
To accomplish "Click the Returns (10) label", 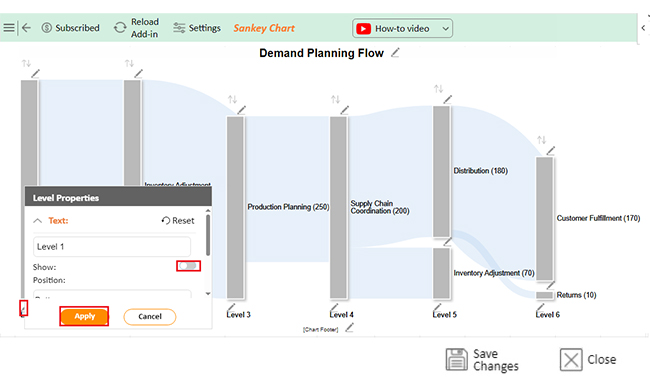I will (576, 295).
